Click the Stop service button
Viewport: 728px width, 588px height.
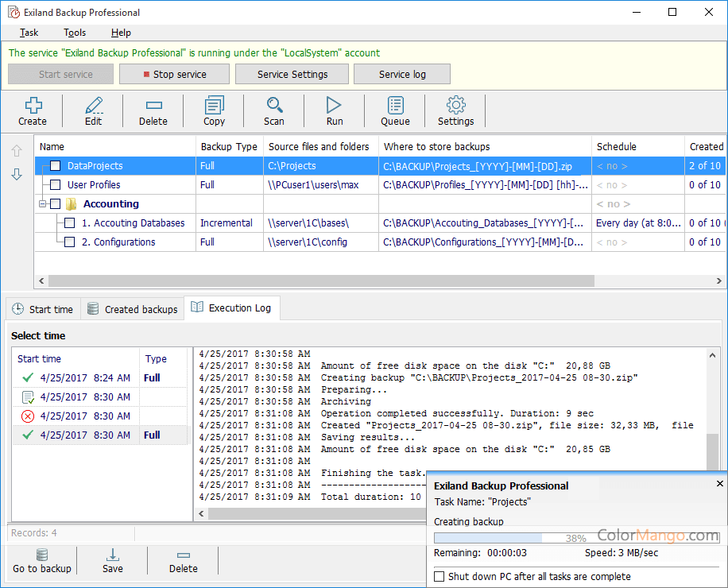174,74
